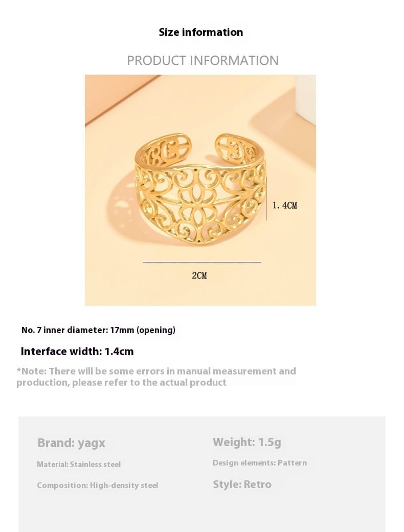
Task: Select the "No. 7 inner diameter: 17mm" text
Action: click(x=98, y=330)
